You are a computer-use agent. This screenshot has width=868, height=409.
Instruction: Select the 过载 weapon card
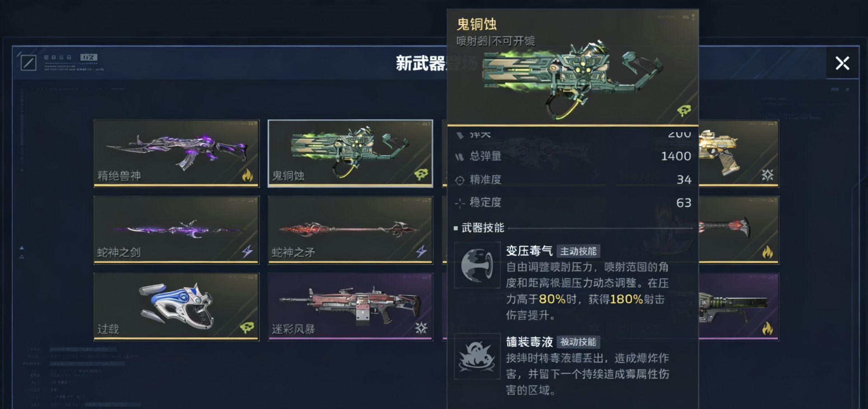pyautogui.click(x=176, y=306)
